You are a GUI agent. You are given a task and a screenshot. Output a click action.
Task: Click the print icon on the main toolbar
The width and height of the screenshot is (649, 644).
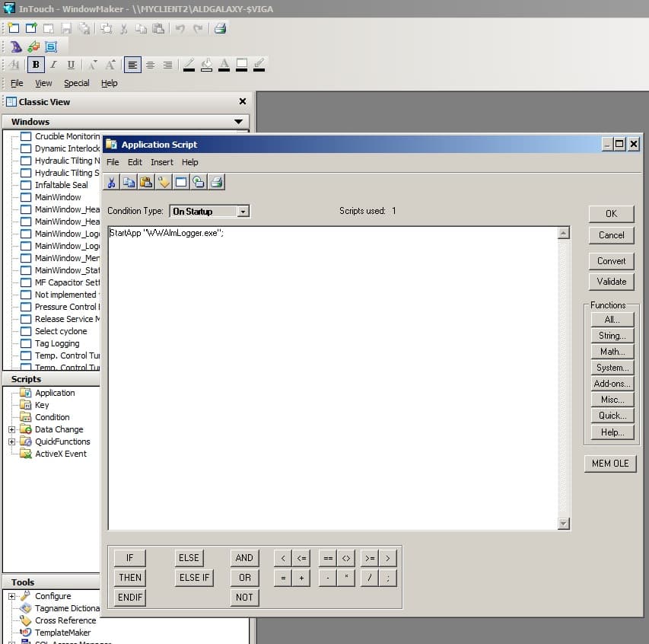click(x=220, y=27)
